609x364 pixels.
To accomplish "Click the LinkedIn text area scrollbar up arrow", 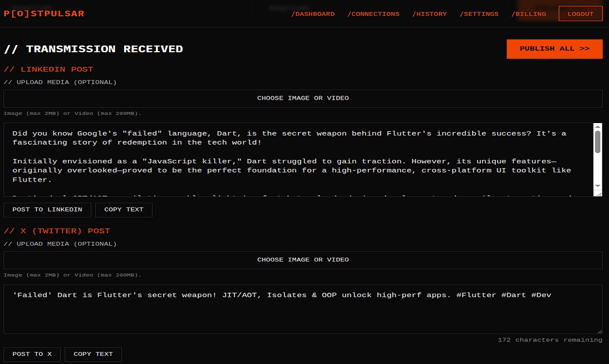I will click(597, 127).
